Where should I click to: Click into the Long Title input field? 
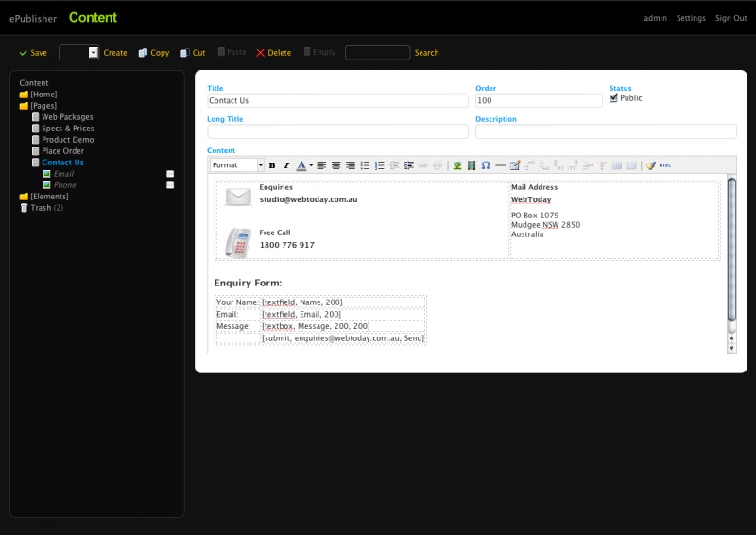tap(337, 131)
